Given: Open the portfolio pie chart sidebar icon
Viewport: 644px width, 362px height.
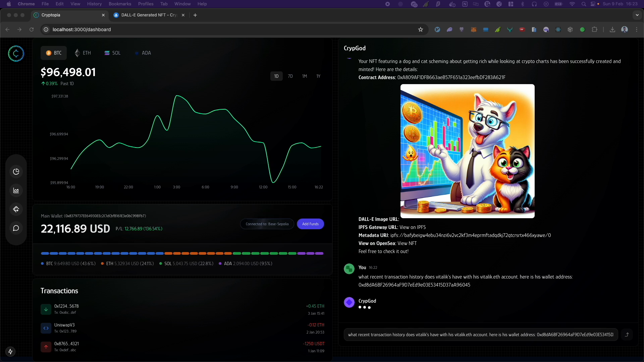Looking at the screenshot, I should pyautogui.click(x=16, y=172).
